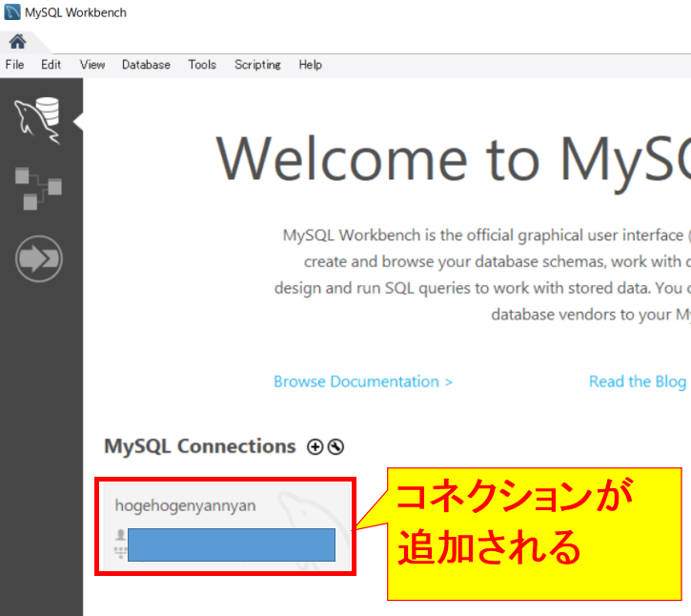Click host icon in the connection tile
Image resolution: width=691 pixels, height=616 pixels.
(120, 552)
